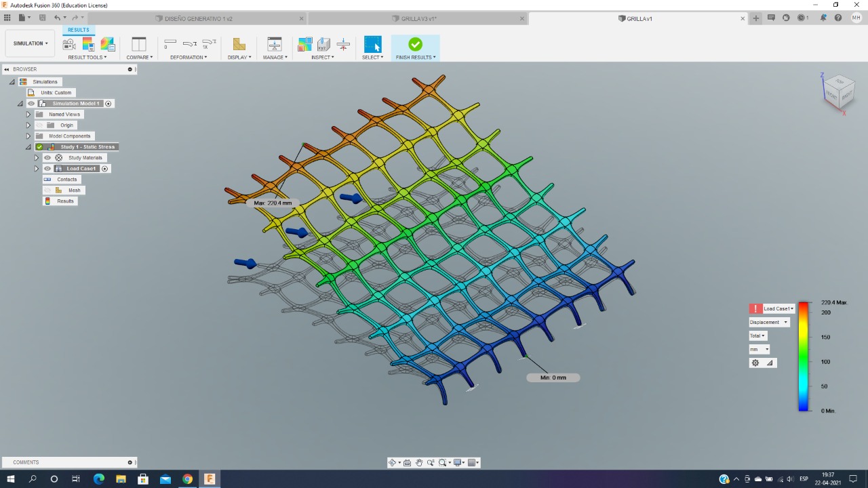Viewport: 868px width, 488px height.
Task: Click the ViewCube in the corner
Action: (x=838, y=90)
